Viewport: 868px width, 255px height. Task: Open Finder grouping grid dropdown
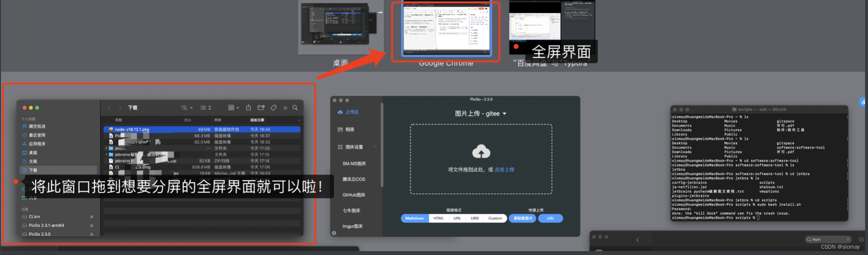(233, 108)
